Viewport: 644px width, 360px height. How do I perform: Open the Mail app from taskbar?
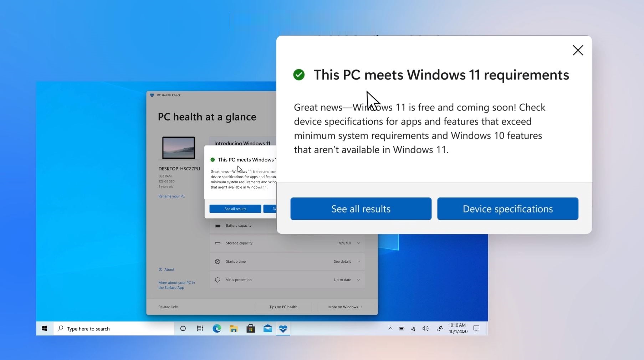click(268, 329)
